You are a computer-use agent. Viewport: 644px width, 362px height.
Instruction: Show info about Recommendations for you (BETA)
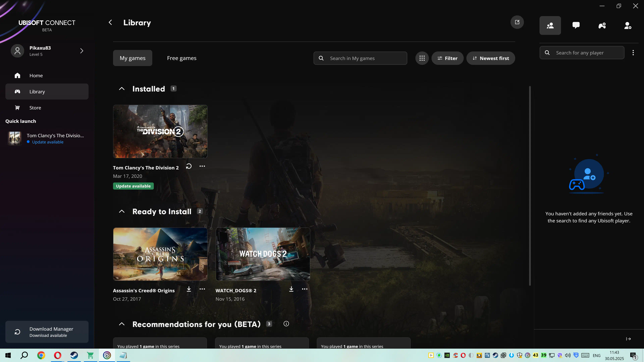pos(286,324)
